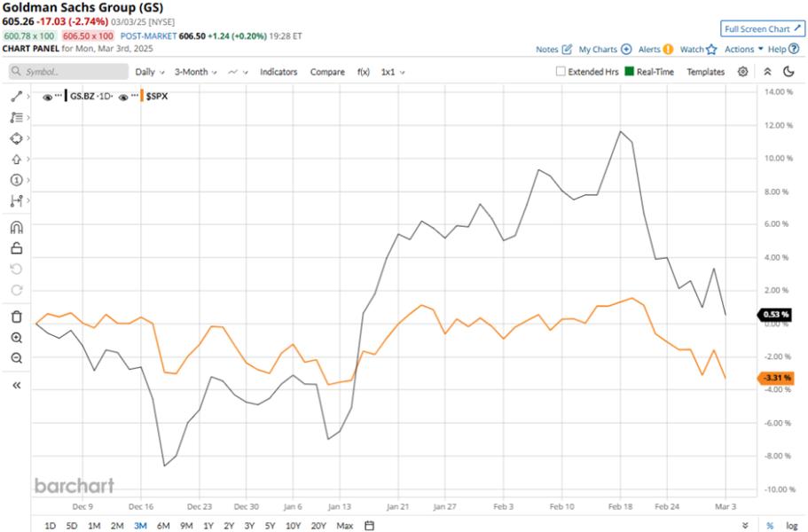Click the $SPX orange color swatch

142,97
